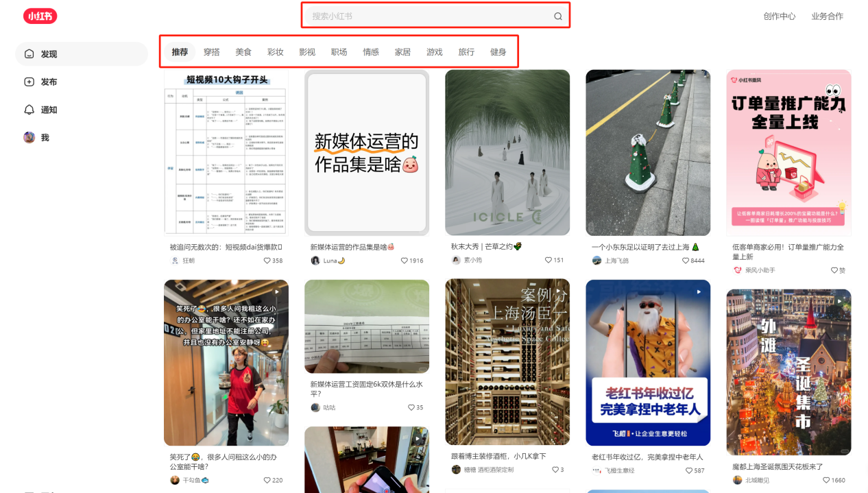This screenshot has width=868, height=493.
Task: Like the post by Luna (1916 heart)
Action: (x=405, y=261)
